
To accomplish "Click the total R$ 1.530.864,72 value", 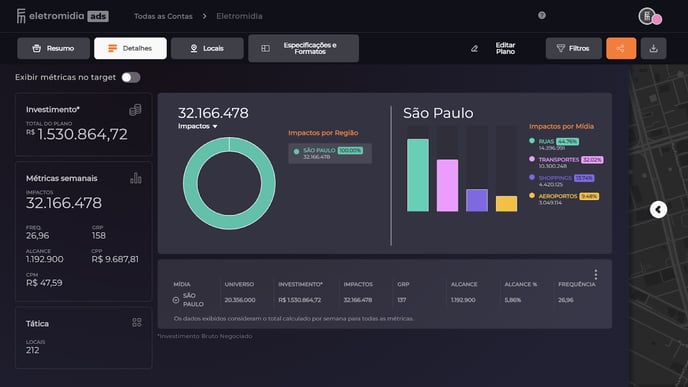I will 77,134.
